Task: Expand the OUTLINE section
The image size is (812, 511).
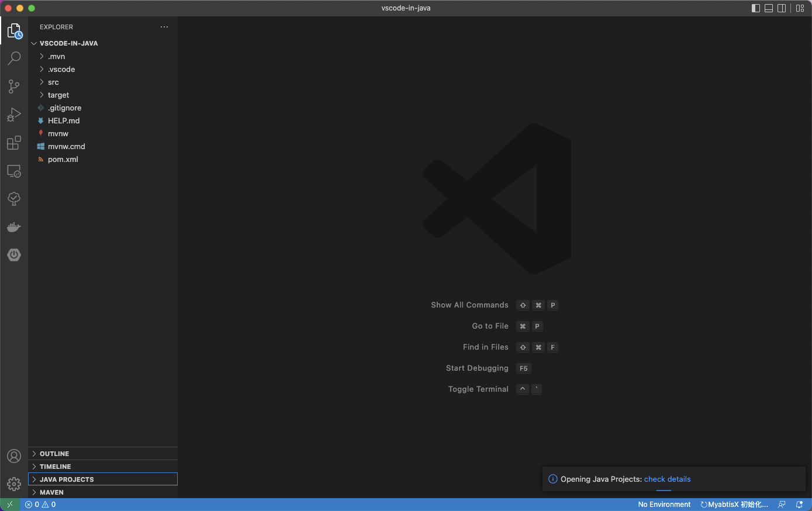Action: pos(103,454)
